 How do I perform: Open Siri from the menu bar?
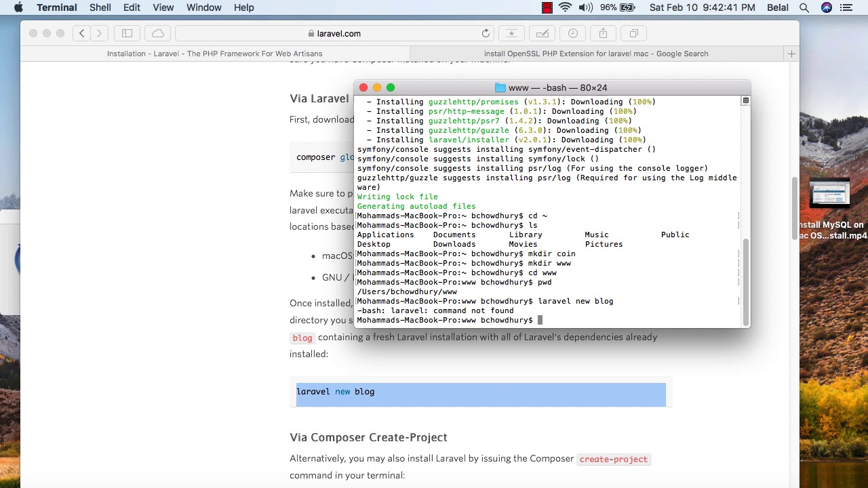click(x=826, y=7)
